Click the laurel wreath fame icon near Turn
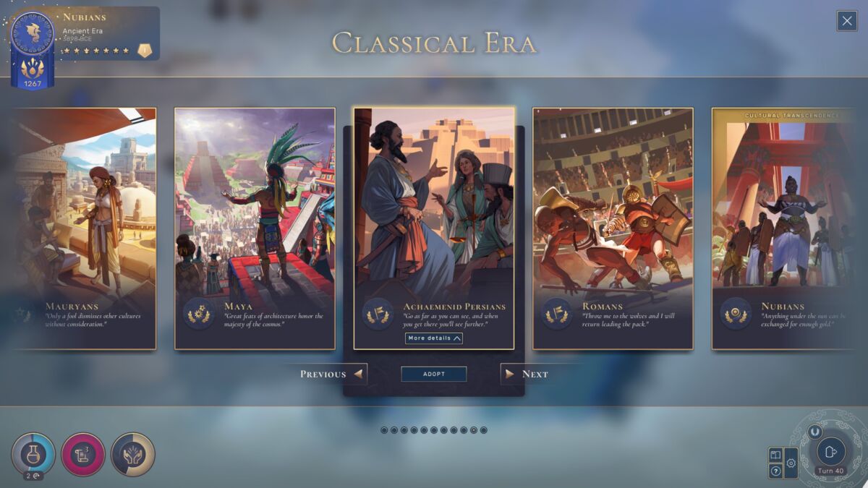 (x=814, y=431)
